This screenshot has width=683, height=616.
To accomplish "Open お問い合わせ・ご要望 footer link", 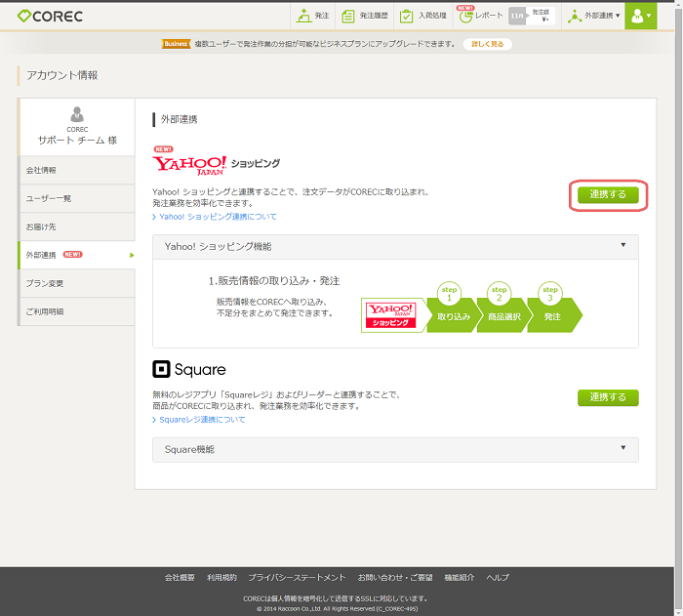I will tap(395, 577).
